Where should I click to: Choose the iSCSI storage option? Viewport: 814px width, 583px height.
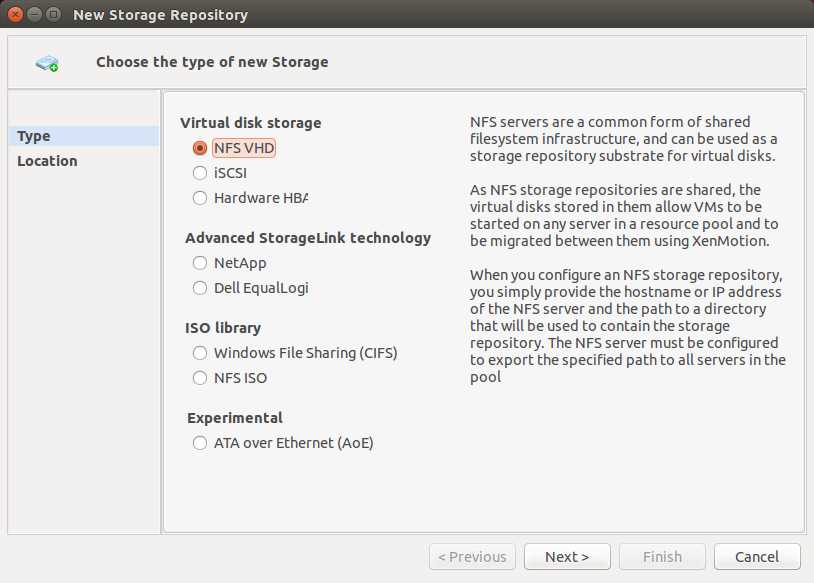200,173
